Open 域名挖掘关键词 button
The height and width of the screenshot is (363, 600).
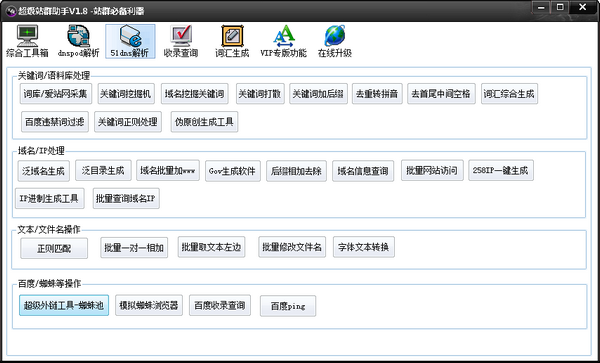tap(195, 94)
